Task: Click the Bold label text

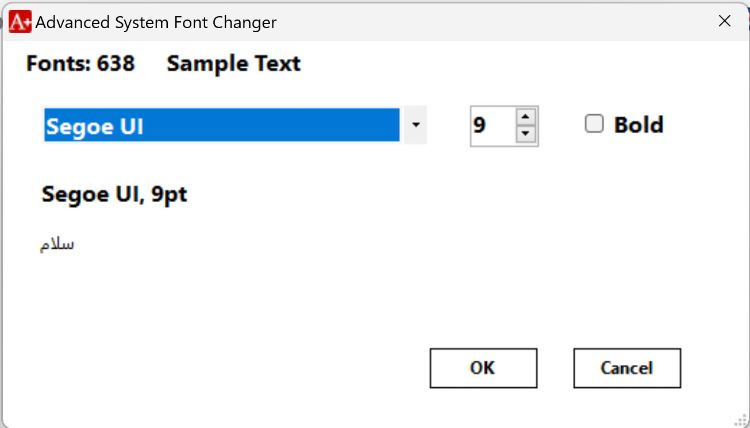Action: click(638, 125)
